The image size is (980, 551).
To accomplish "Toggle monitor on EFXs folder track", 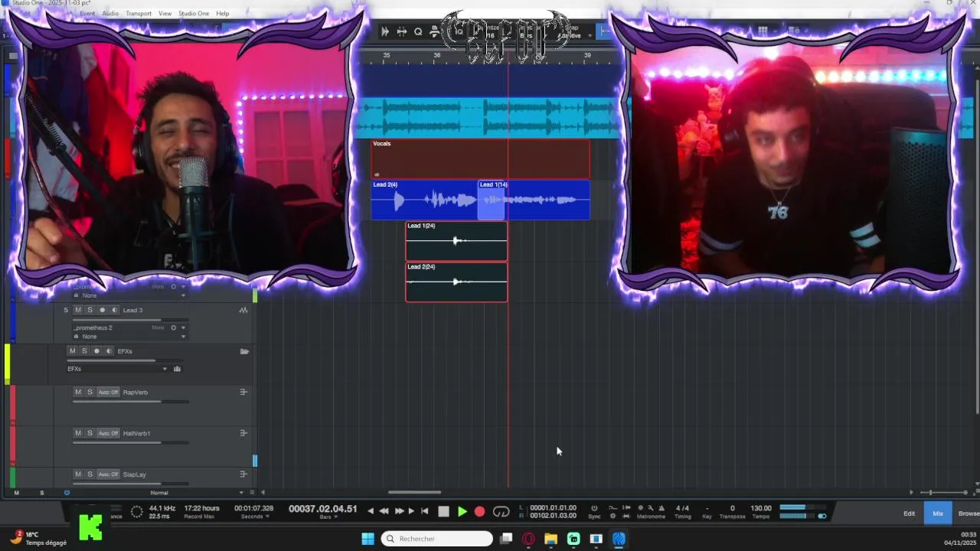I will point(109,351).
